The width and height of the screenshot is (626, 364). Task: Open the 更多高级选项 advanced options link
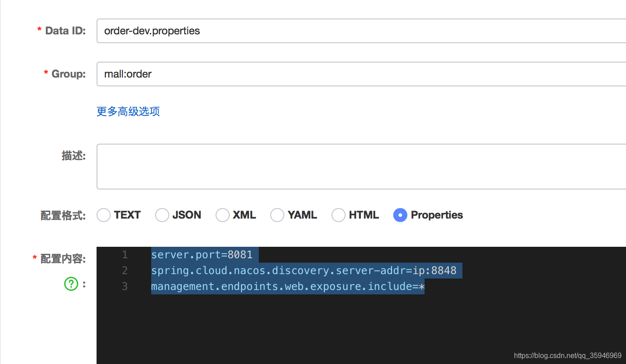pyautogui.click(x=128, y=111)
